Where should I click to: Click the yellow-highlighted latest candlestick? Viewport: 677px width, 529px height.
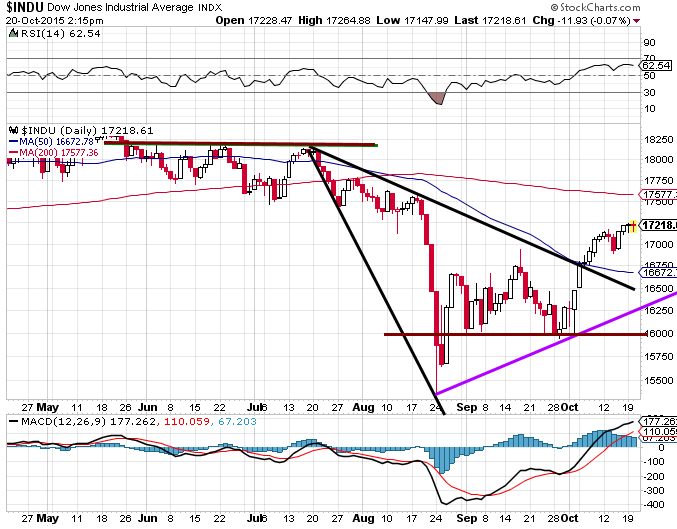point(633,225)
